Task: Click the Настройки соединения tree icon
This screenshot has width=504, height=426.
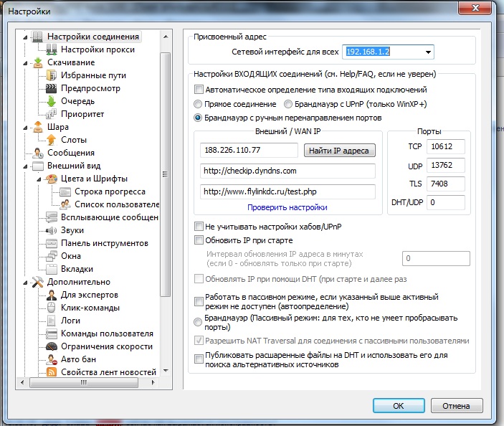Action: click(x=37, y=37)
